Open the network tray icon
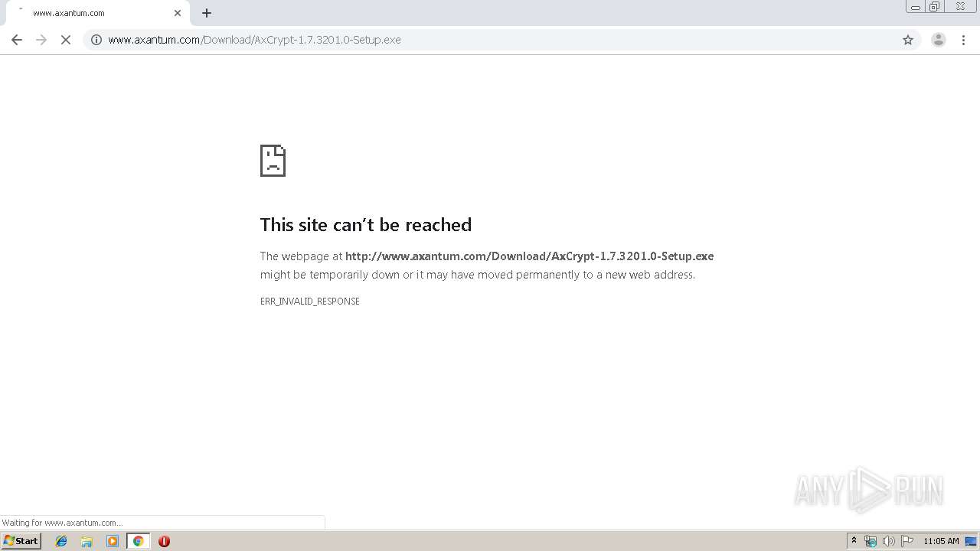 click(x=870, y=541)
